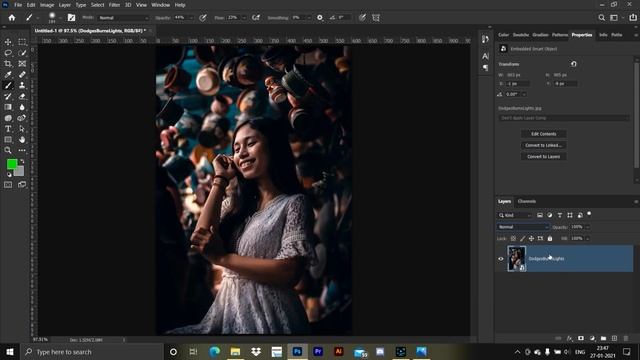Add a layer mask

point(581,338)
